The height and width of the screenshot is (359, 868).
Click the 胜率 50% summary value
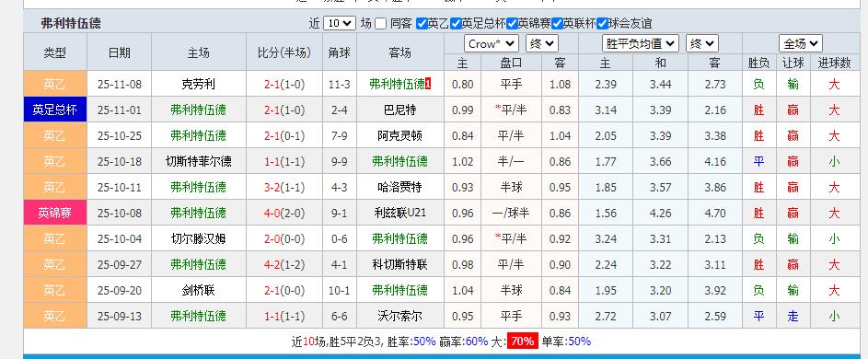pos(424,342)
